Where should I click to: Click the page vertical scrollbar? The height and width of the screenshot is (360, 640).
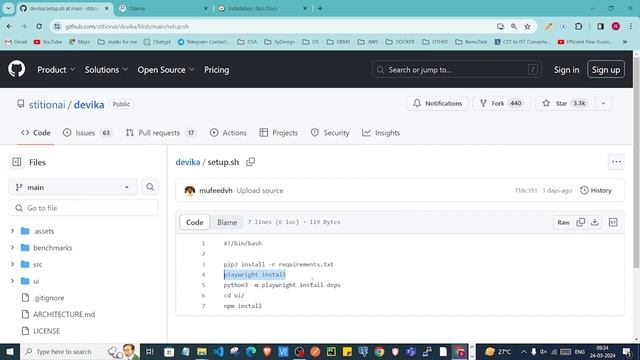(636, 161)
